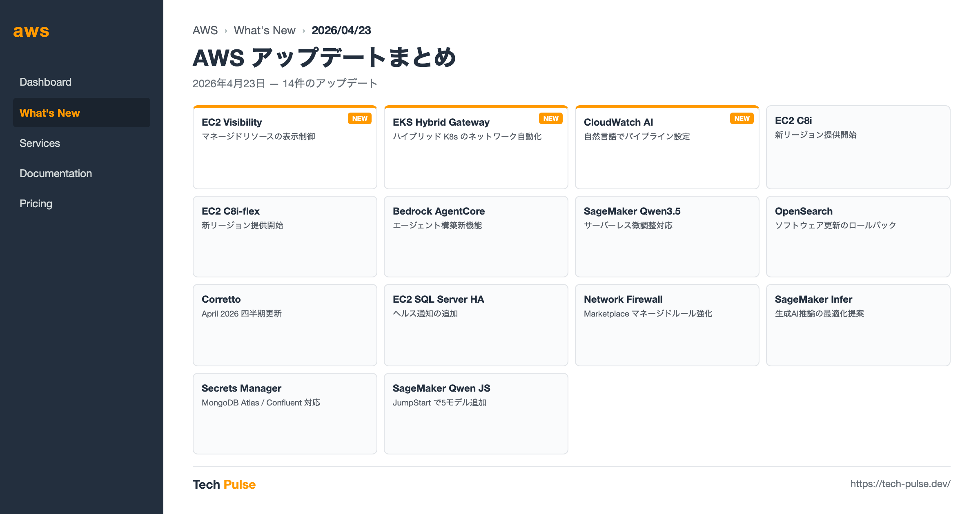Click text April 2026 四半期更新
980x514 pixels.
[x=242, y=313]
